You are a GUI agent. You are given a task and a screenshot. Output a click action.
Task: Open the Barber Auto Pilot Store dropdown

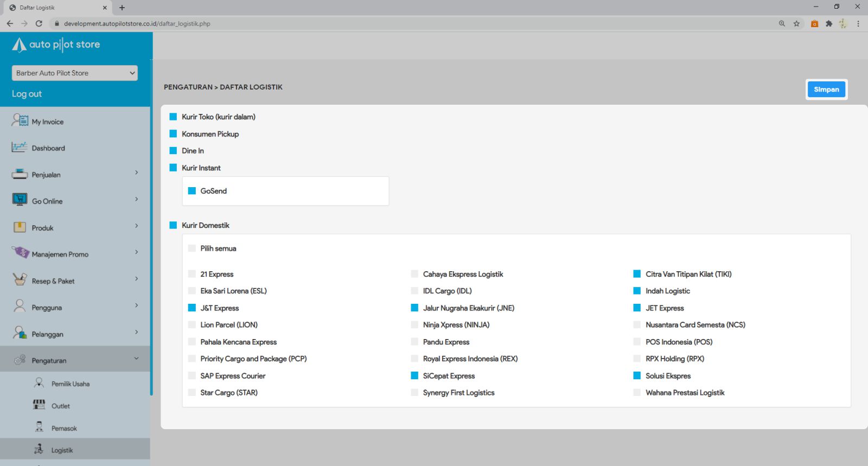[74, 73]
